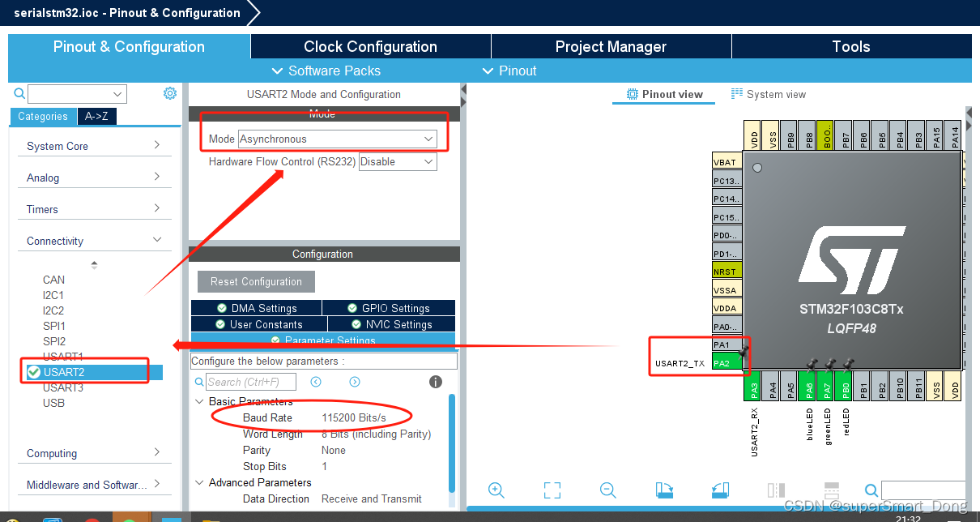
Task: Select the Categories tab
Action: pyautogui.click(x=43, y=116)
